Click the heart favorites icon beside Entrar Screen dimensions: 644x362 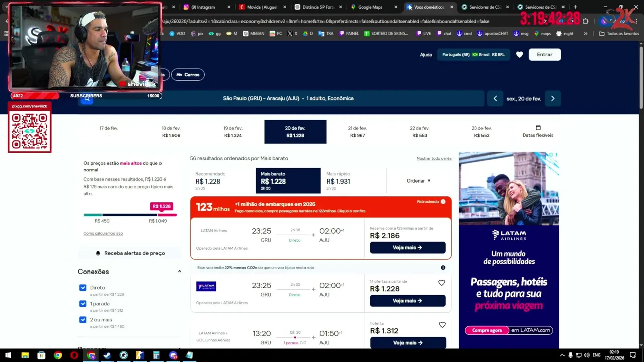(520, 55)
